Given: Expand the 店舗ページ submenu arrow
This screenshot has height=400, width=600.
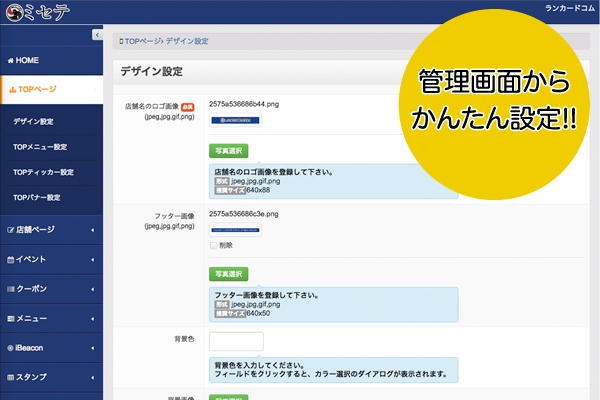Looking at the screenshot, I should (92, 230).
